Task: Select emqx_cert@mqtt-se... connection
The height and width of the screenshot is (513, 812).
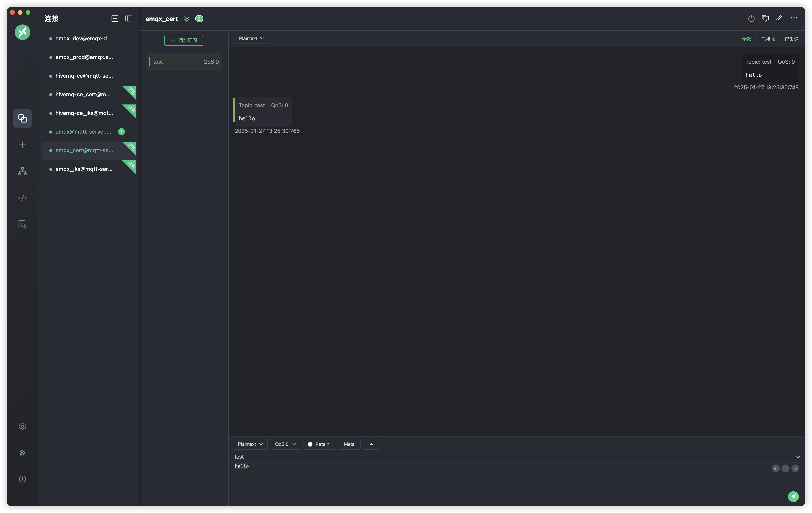Action: tap(89, 150)
